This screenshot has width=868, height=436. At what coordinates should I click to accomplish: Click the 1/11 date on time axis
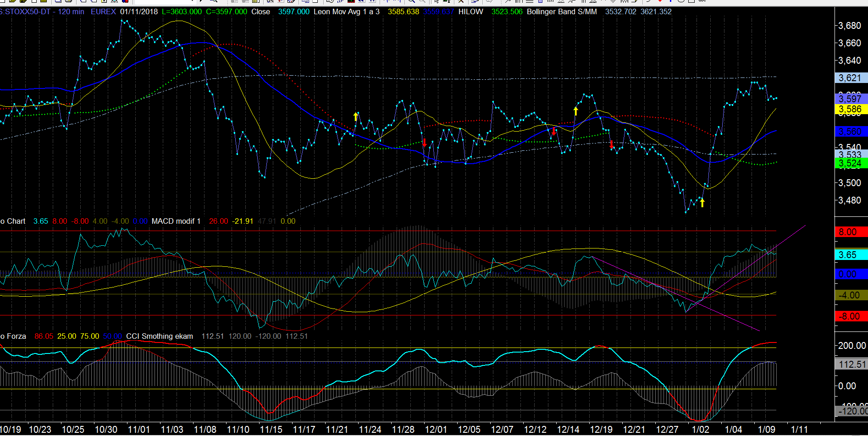[x=800, y=430]
